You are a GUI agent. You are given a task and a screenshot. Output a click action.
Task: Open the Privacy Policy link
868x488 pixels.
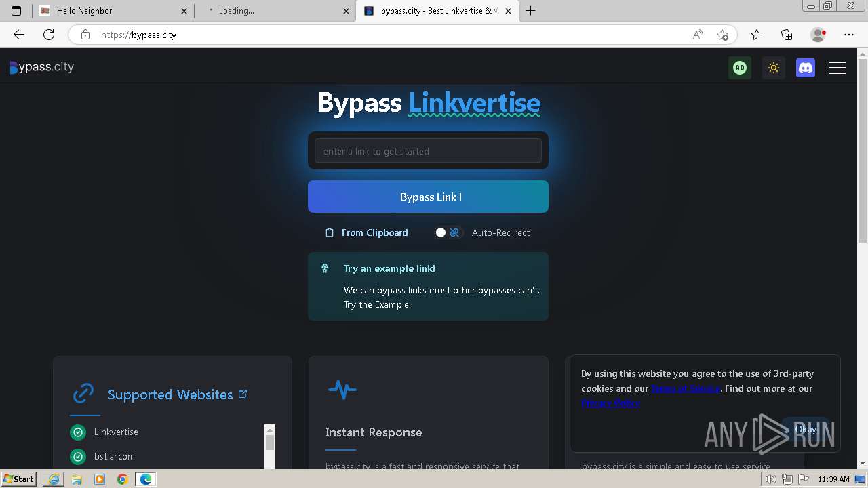(x=610, y=403)
